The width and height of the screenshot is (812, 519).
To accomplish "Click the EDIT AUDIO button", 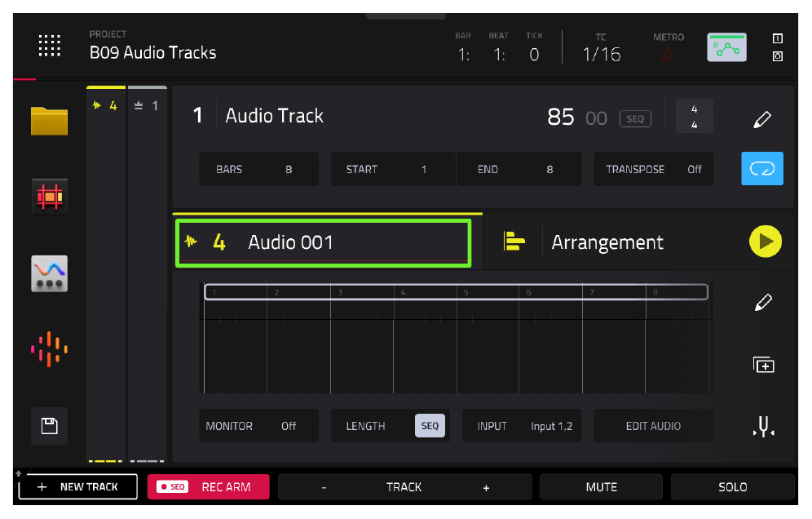I will point(653,426).
